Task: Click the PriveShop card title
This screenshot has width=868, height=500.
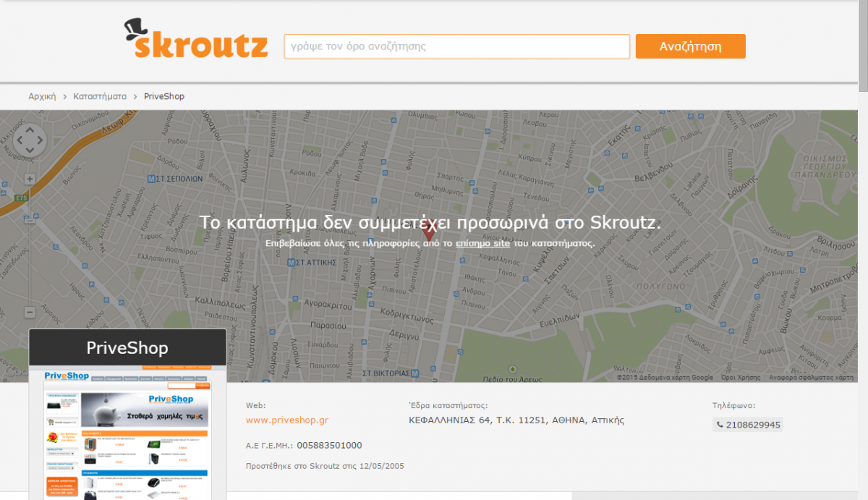Action: coord(127,348)
